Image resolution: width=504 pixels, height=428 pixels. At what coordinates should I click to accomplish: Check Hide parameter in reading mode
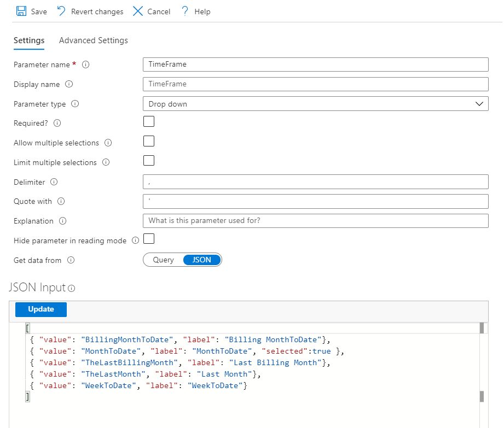[149, 239]
